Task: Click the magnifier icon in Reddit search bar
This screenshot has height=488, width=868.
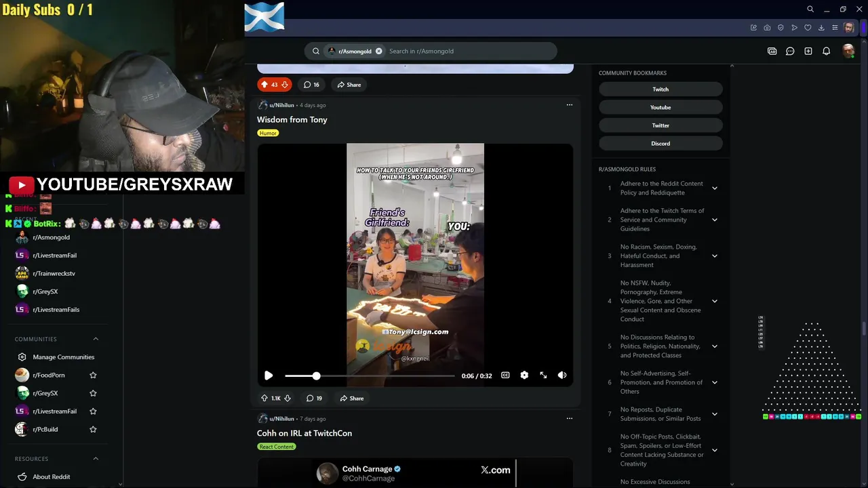Action: (x=316, y=51)
